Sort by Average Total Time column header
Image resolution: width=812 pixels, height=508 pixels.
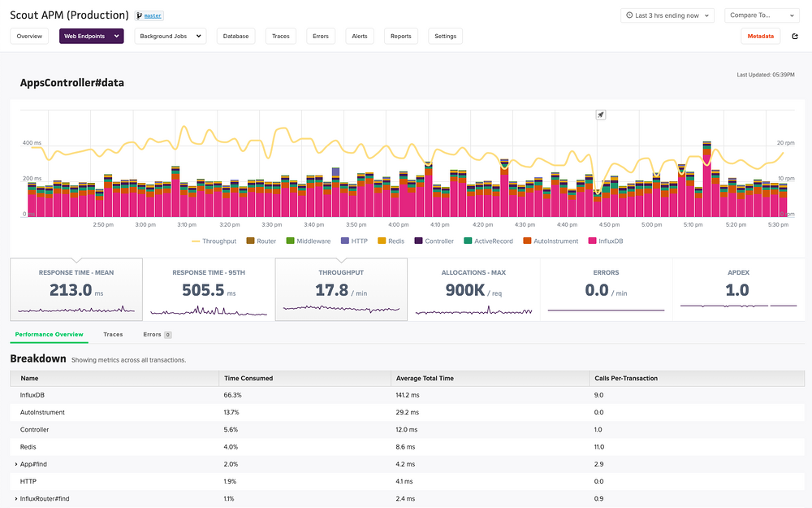[x=490, y=379]
